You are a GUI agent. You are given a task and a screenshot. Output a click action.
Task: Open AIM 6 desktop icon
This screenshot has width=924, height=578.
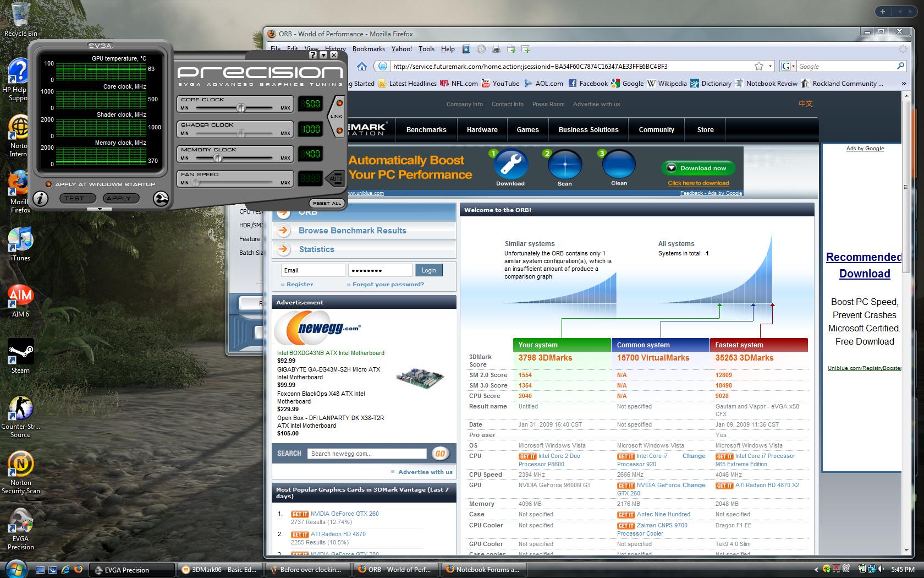point(20,301)
